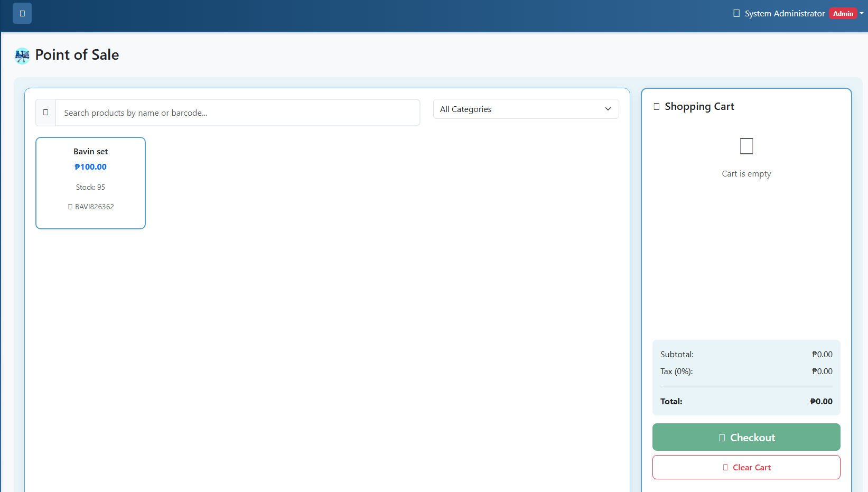Click the Total amount row
The height and width of the screenshot is (492, 868).
click(x=746, y=402)
